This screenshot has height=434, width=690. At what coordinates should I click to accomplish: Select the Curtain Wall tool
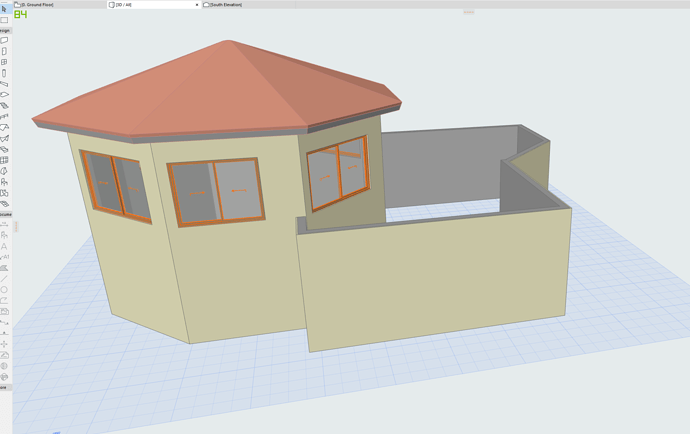point(4,160)
